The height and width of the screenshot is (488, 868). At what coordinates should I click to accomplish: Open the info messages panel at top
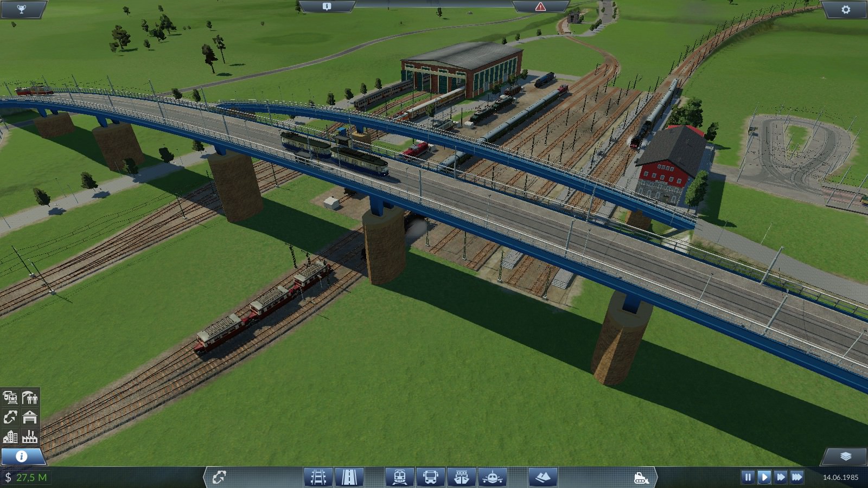pyautogui.click(x=327, y=7)
